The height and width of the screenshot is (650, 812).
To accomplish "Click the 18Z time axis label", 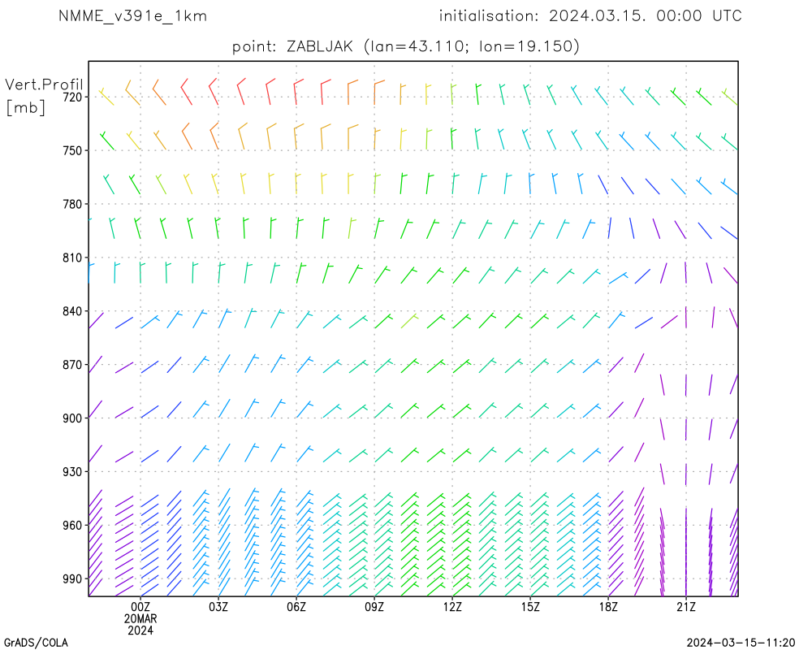I will click(608, 607).
